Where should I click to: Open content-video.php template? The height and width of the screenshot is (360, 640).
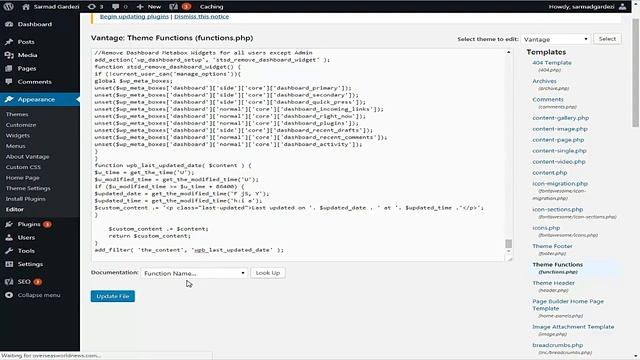(559, 162)
